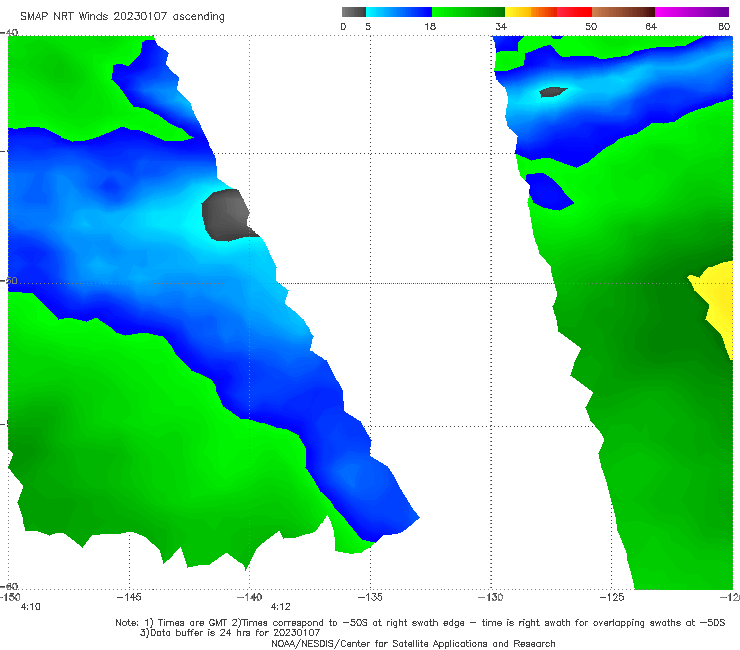Click the isolated blue oval in right swath

[549, 191]
